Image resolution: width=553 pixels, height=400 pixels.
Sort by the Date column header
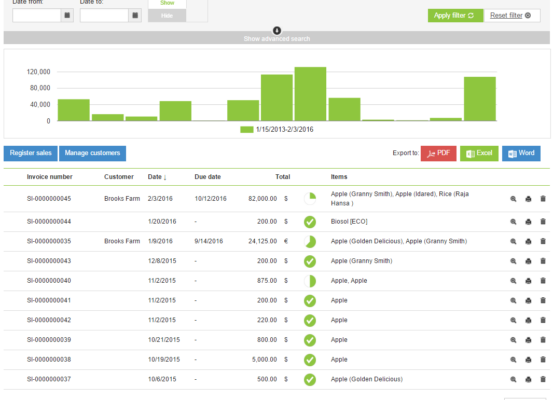click(x=157, y=177)
